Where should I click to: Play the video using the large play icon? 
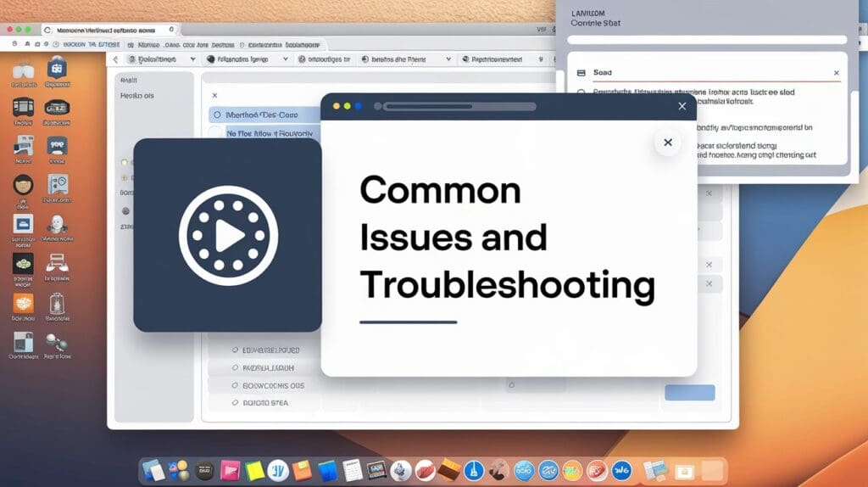(x=228, y=236)
